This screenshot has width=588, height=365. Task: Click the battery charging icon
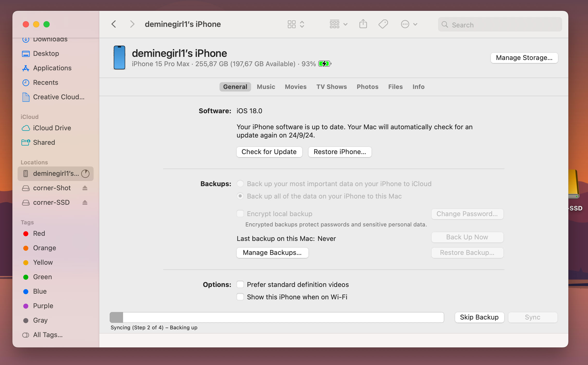tap(325, 64)
